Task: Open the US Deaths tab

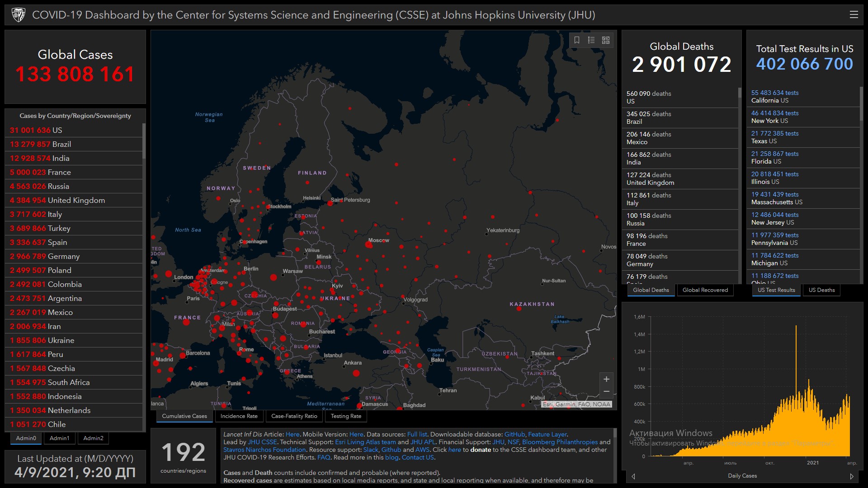Action: point(821,290)
